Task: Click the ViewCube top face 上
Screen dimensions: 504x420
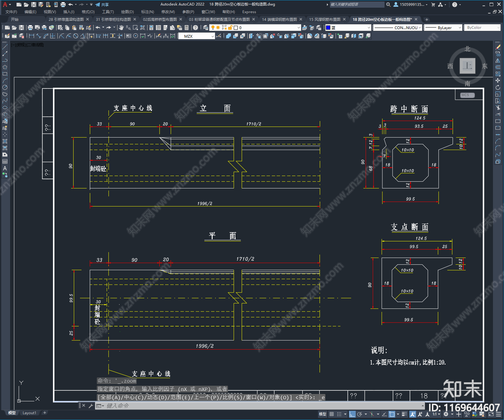Action: (467, 66)
